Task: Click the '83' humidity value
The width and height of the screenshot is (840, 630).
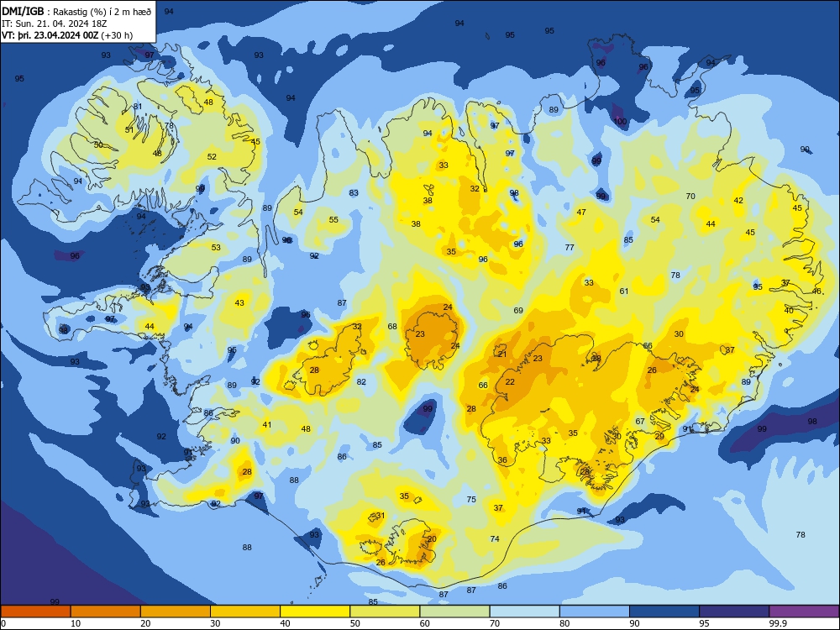Action: pos(354,193)
